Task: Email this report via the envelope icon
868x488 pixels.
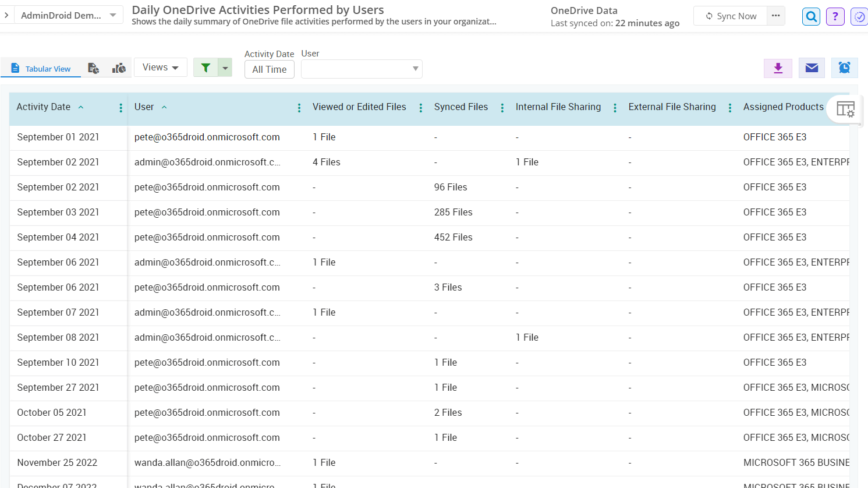Action: (812, 68)
